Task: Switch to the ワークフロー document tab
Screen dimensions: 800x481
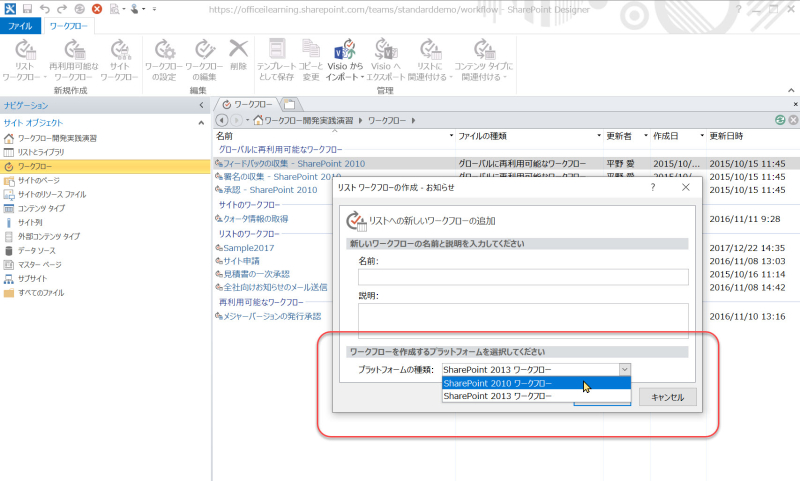Action: tap(248, 105)
